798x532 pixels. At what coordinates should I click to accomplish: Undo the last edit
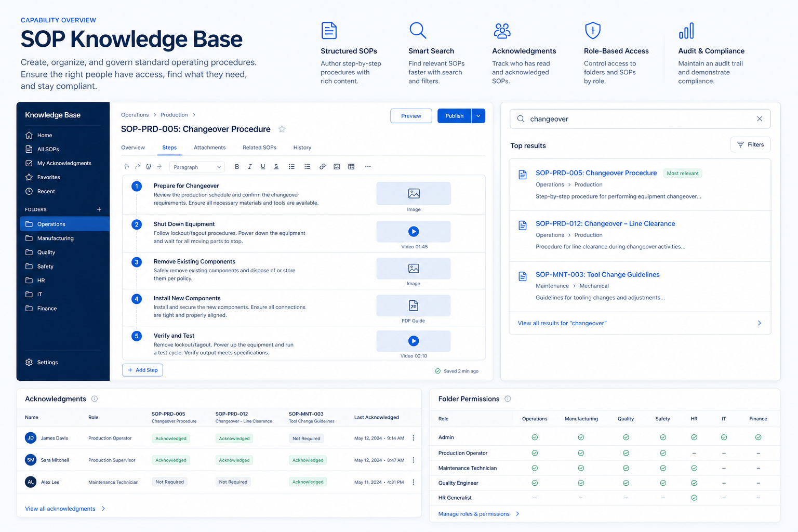tap(126, 167)
